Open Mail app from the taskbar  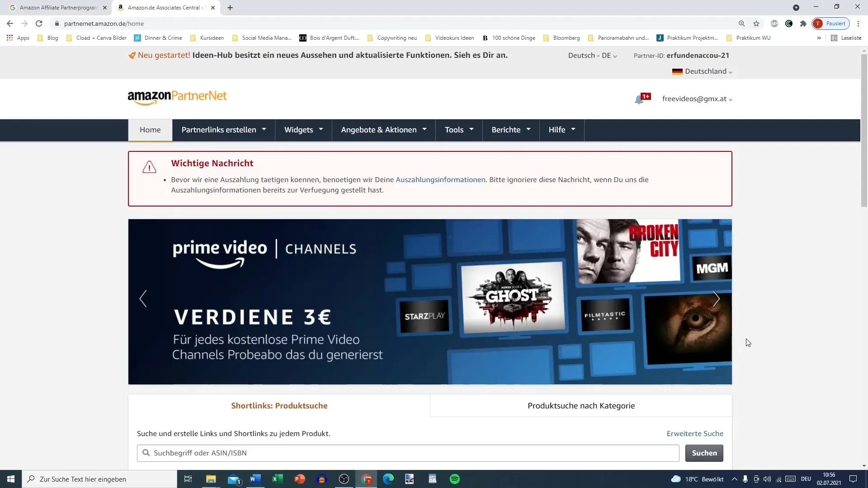(234, 479)
